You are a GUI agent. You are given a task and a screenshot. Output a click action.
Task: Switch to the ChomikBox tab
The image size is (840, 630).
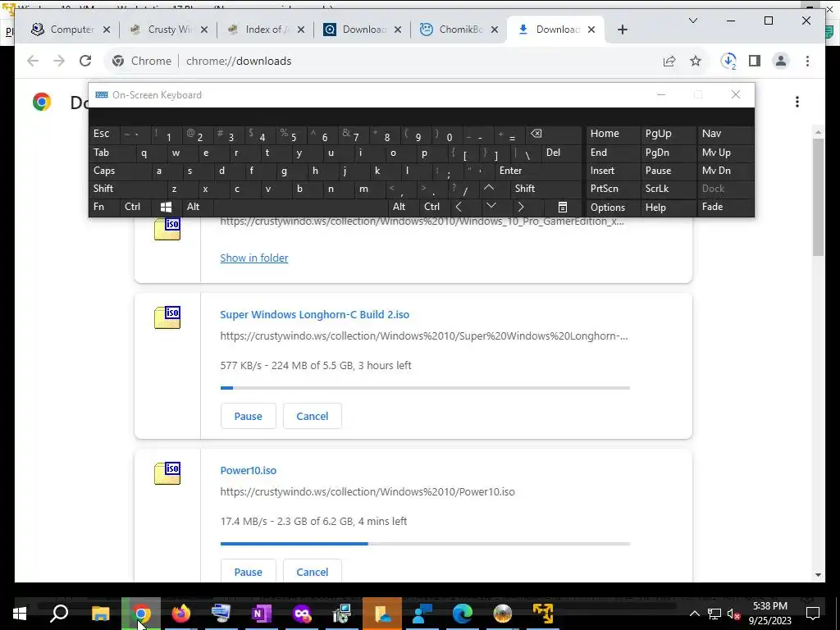click(459, 30)
